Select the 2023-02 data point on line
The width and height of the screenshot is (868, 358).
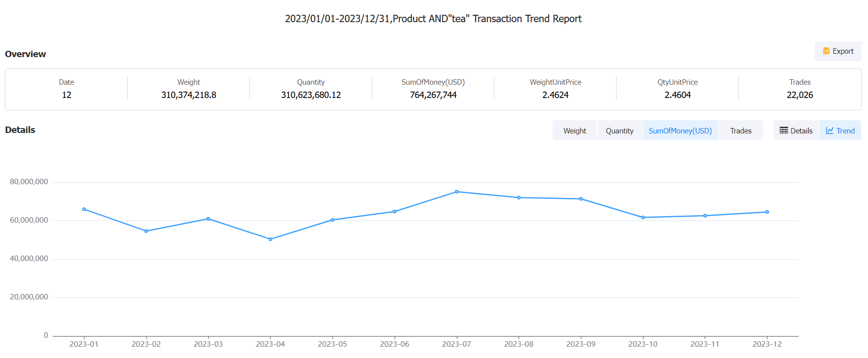coord(146,231)
